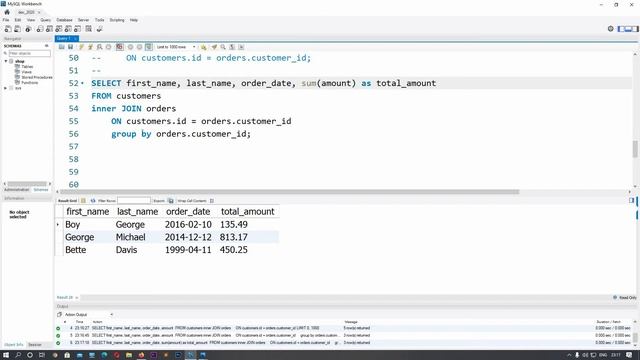The width and height of the screenshot is (640, 360).
Task: Click the Commit transaction icon
Action: tap(131, 47)
